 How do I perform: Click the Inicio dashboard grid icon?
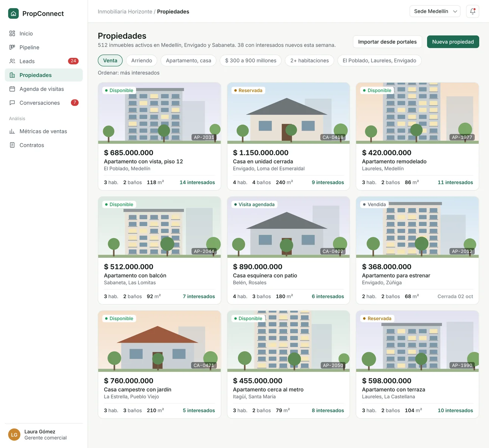(x=12, y=34)
